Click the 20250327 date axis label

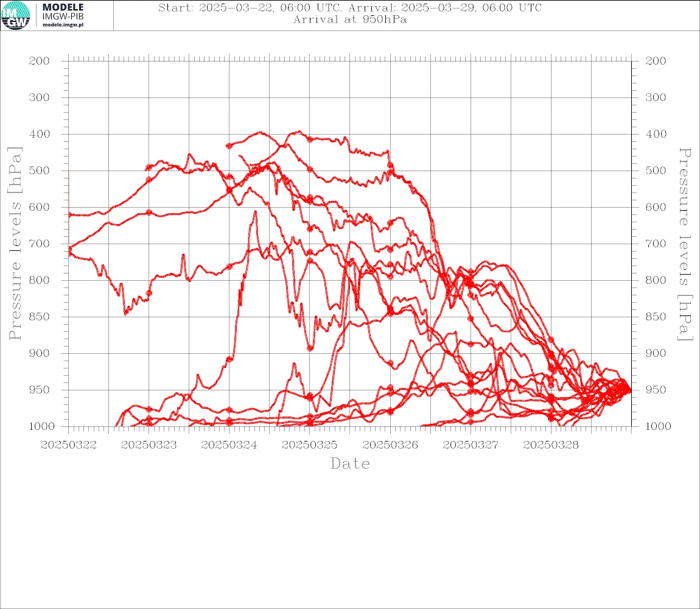click(x=471, y=445)
